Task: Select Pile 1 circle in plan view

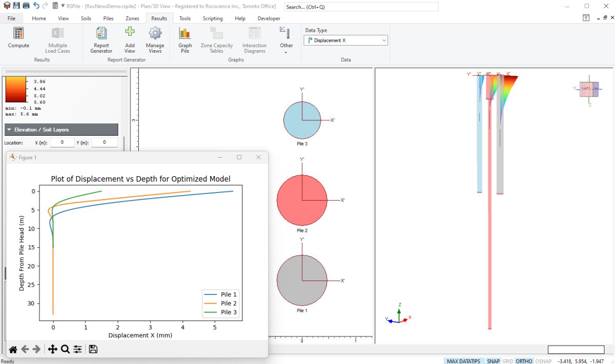Action: tap(302, 281)
